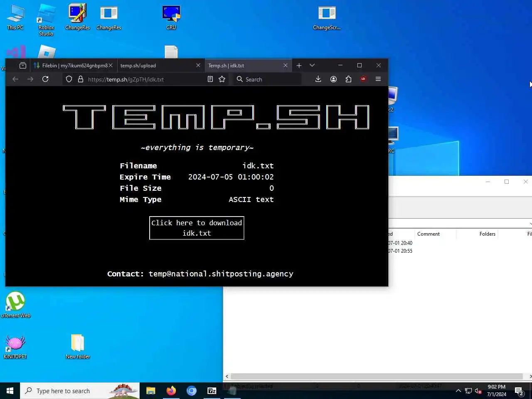This screenshot has width=532, height=399.
Task: Open File Explorer from the taskbar
Action: (150, 391)
